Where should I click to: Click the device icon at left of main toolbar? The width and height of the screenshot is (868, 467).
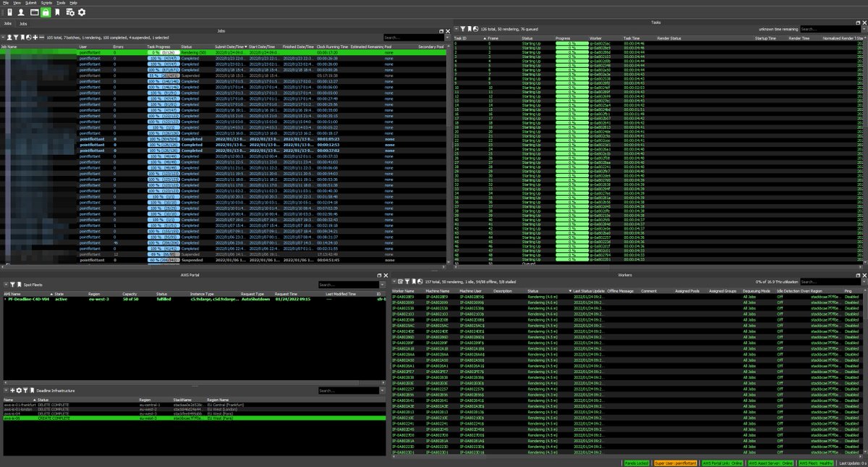tap(9, 12)
